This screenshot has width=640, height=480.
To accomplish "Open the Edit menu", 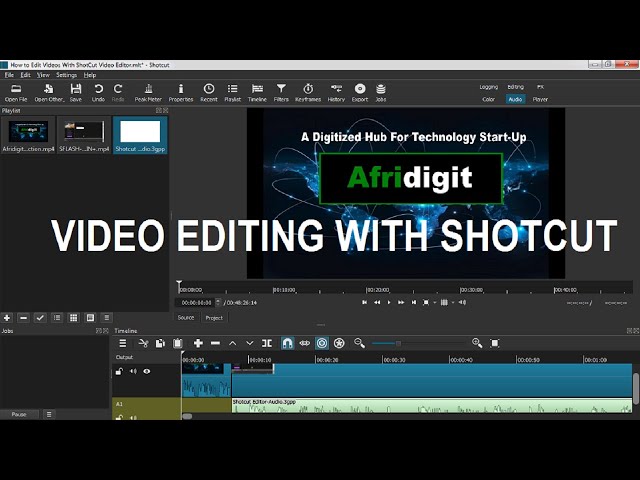I will pos(25,75).
